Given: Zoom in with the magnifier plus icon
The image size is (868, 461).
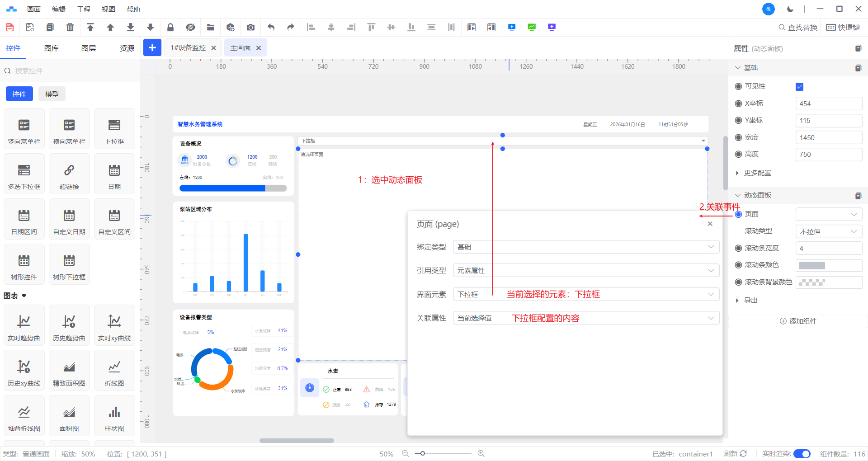Looking at the screenshot, I should 481,453.
